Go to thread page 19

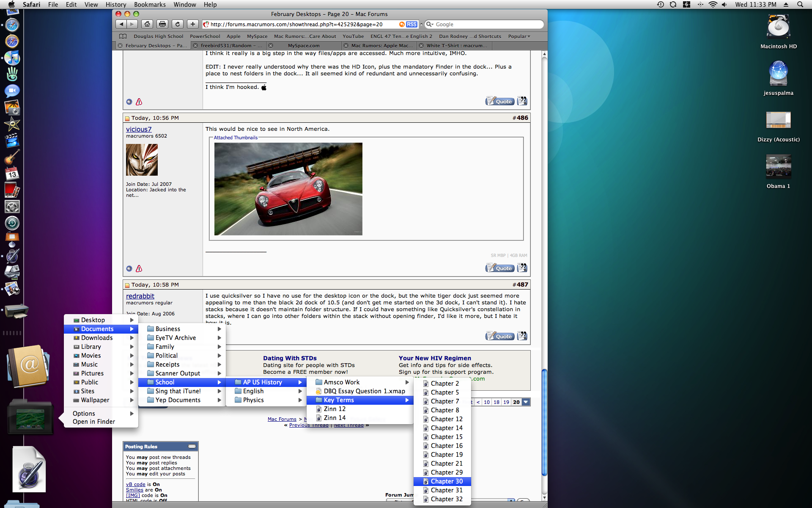tap(506, 402)
